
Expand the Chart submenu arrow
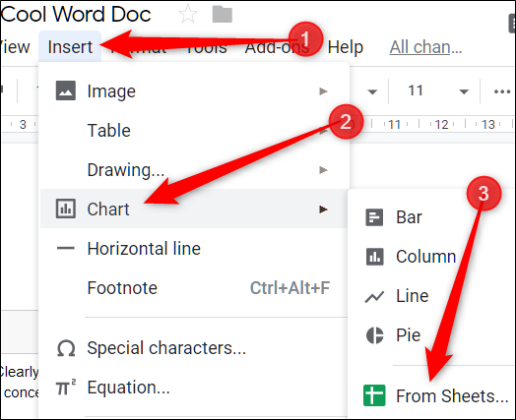(324, 209)
